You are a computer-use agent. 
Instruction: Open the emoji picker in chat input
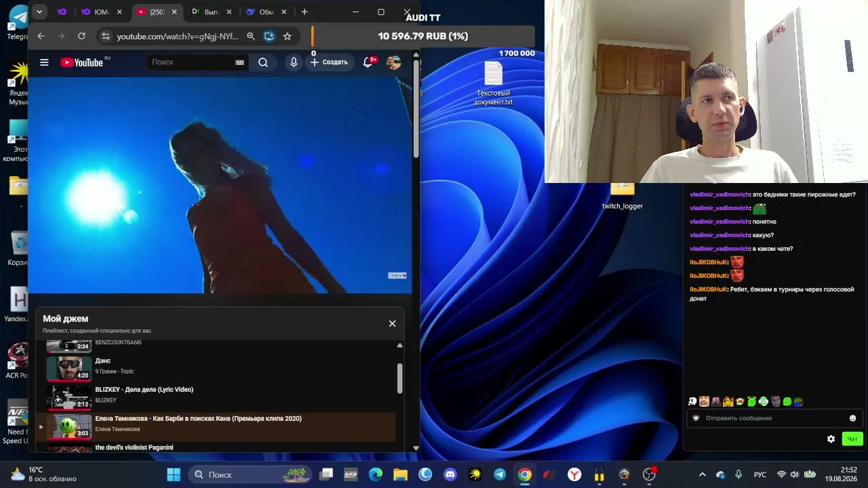click(x=852, y=418)
